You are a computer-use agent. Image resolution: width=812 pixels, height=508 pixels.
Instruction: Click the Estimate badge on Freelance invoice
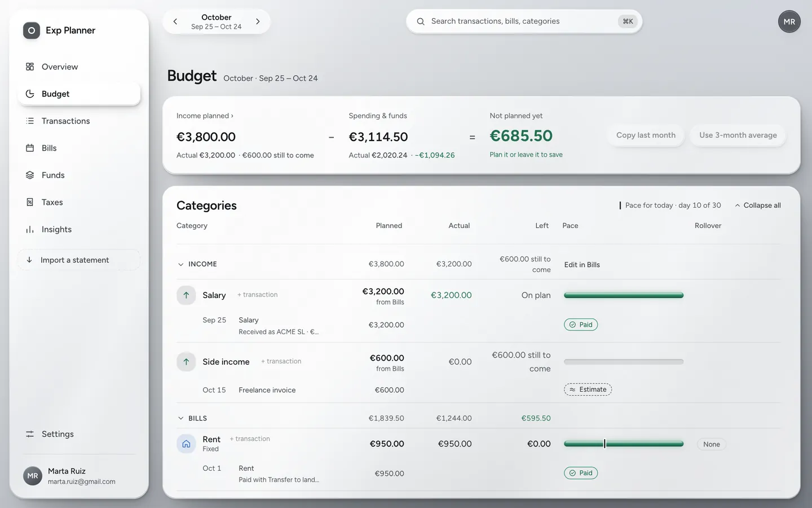tap(588, 389)
